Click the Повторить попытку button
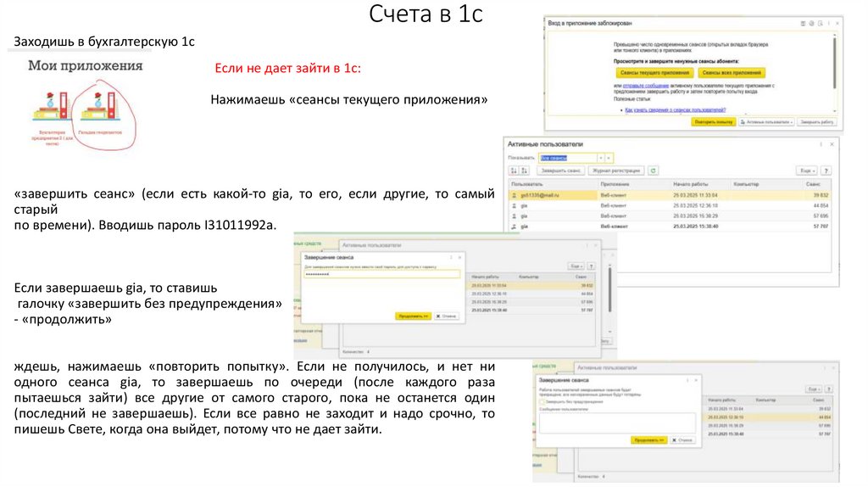 click(x=713, y=122)
